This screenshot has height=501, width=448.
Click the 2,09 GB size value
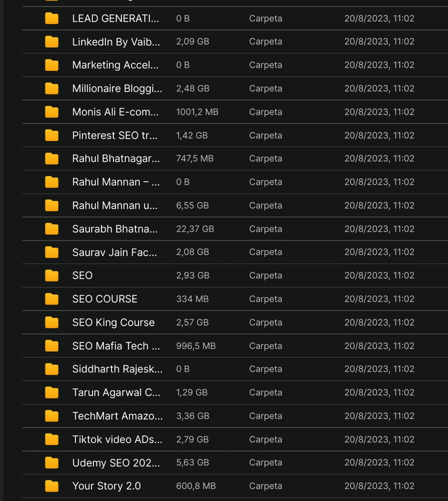(x=192, y=41)
